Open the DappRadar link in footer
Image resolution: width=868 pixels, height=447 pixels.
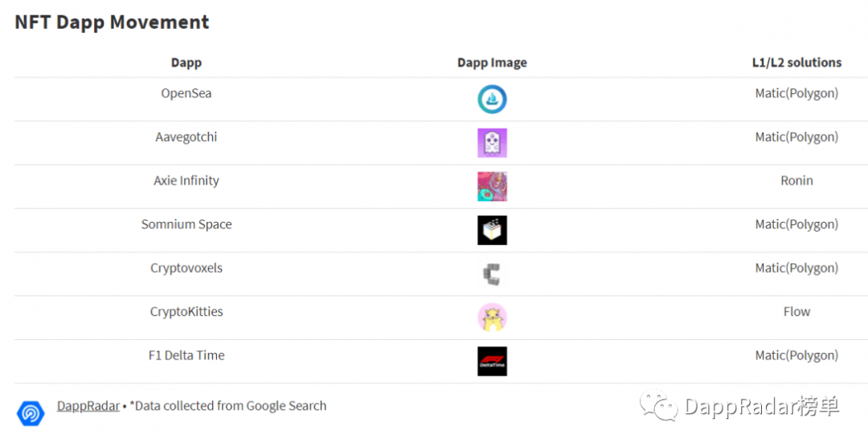click(88, 406)
